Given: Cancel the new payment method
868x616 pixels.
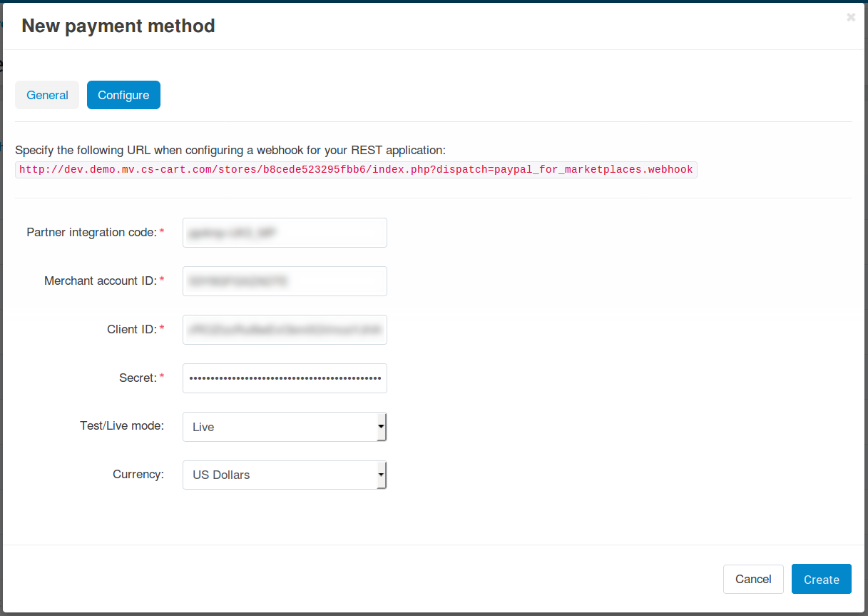Looking at the screenshot, I should pyautogui.click(x=753, y=580).
